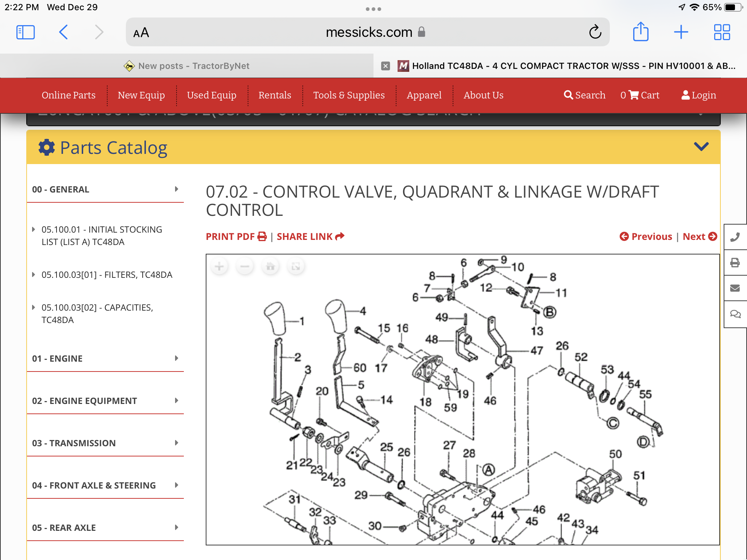This screenshot has width=747, height=560.
Task: Expand the 01 - ENGINE section
Action: click(105, 358)
